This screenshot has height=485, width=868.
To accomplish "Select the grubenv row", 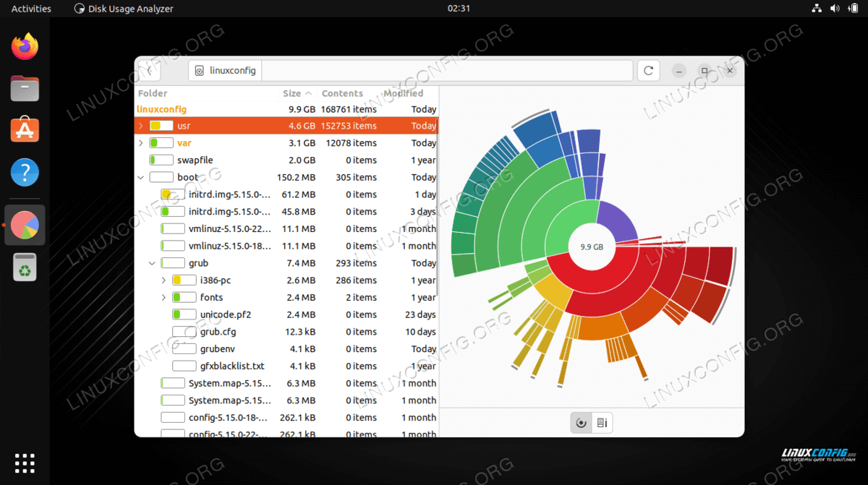I will click(x=286, y=349).
